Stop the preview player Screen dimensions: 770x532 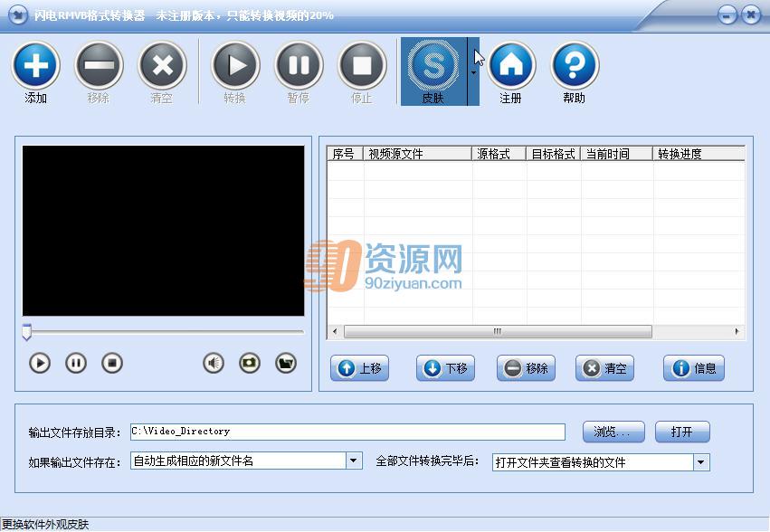112,364
